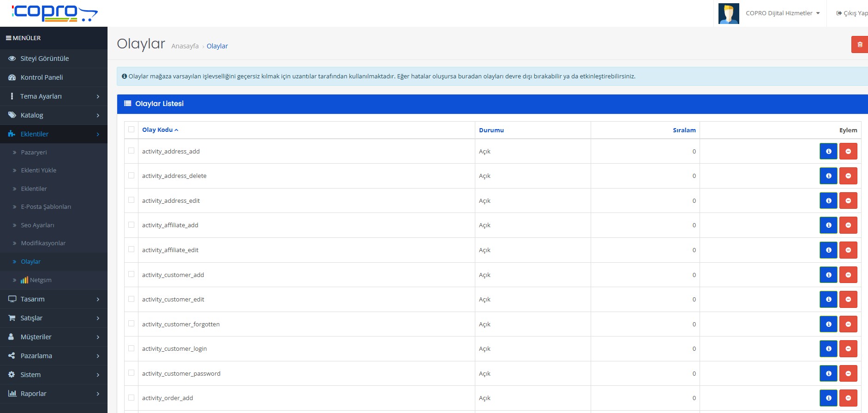
Task: Click info icon for activity_customer_login
Action: click(x=828, y=349)
